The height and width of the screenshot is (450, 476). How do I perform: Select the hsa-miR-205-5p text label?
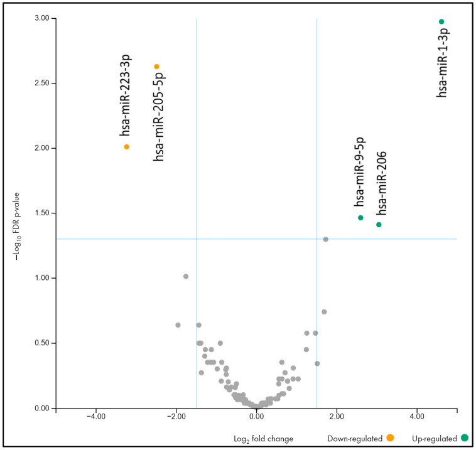pyautogui.click(x=159, y=117)
